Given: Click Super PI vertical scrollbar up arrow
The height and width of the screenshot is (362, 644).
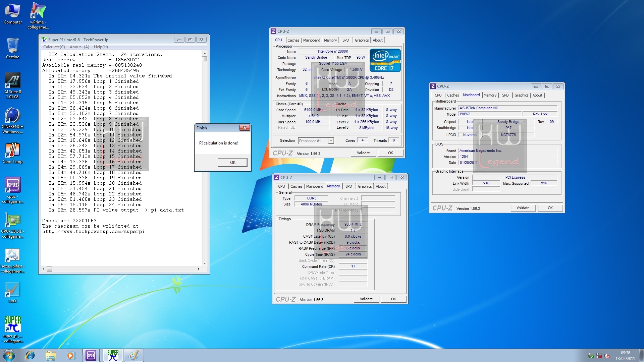Looking at the screenshot, I should [205, 53].
